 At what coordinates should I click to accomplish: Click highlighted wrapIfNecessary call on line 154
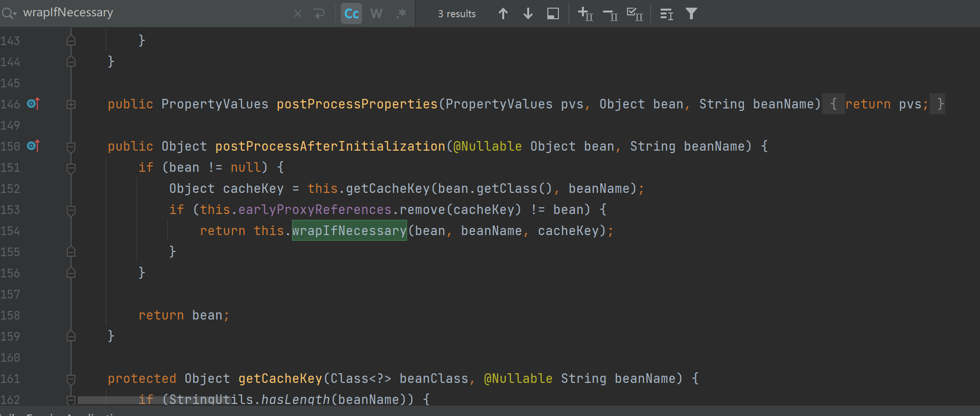pyautogui.click(x=349, y=231)
